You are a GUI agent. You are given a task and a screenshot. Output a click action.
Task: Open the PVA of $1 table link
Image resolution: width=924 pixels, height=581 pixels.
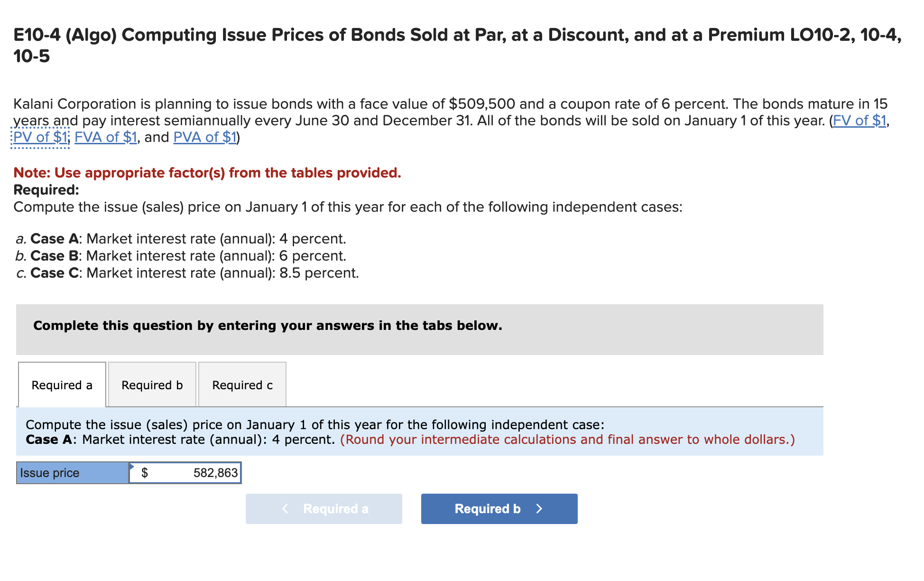204,137
